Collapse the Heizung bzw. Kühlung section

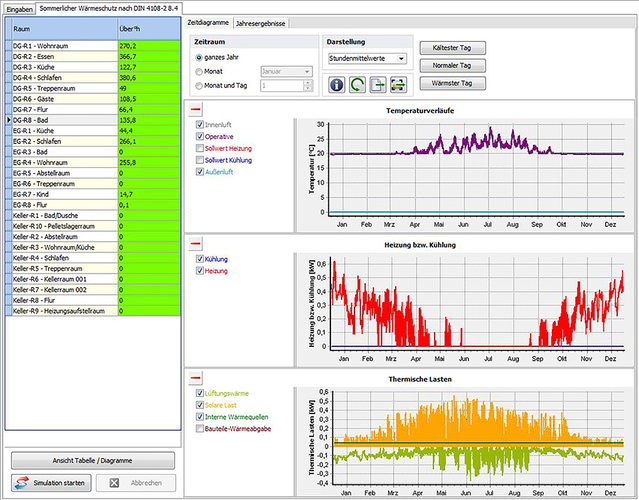tap(196, 243)
